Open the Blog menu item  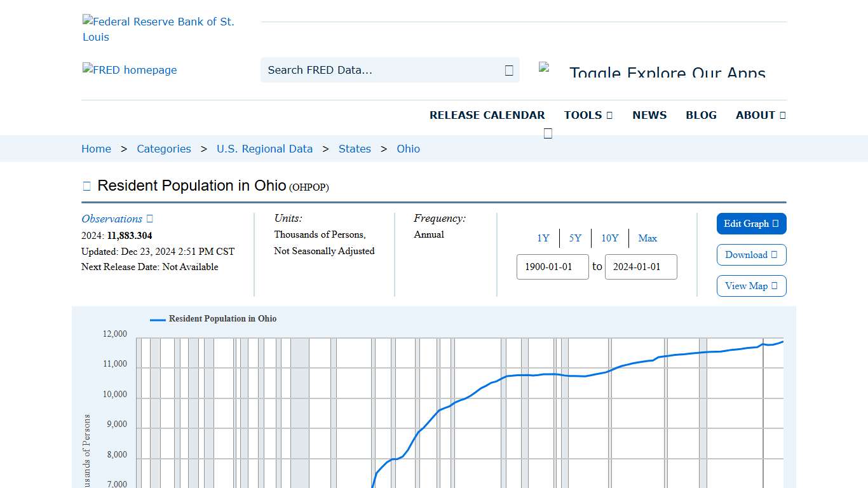click(x=701, y=115)
